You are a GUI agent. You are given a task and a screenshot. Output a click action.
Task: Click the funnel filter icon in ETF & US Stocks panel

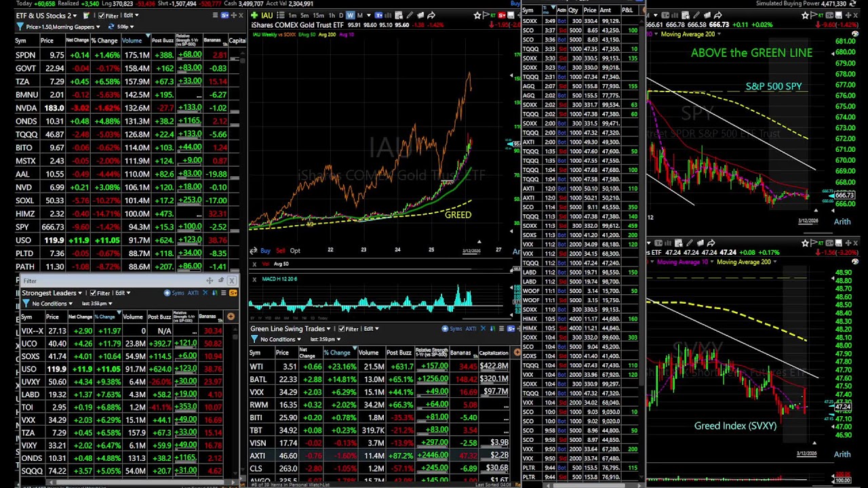click(20, 26)
